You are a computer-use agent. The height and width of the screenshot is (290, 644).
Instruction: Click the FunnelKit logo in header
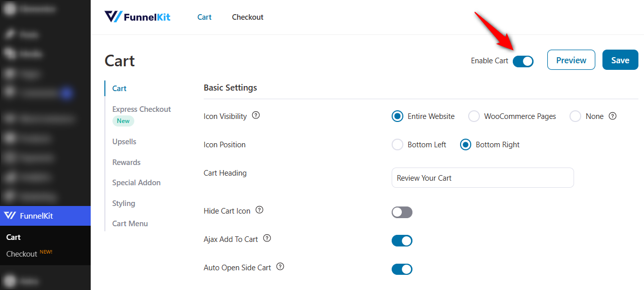(137, 17)
